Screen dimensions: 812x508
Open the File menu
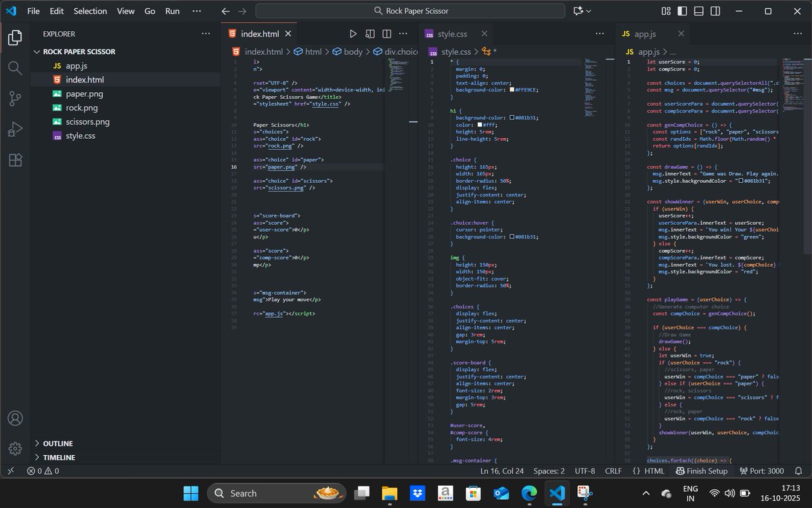(x=33, y=11)
